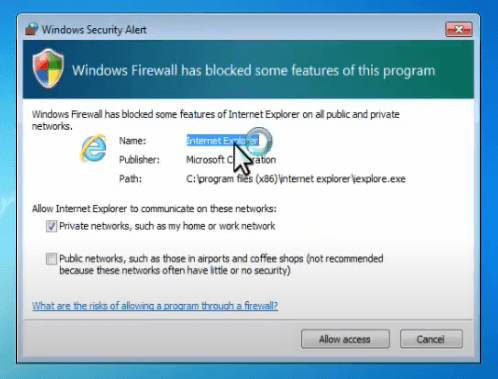498x379 pixels.
Task: Click the Internet Explorer logo icon
Action: (93, 148)
